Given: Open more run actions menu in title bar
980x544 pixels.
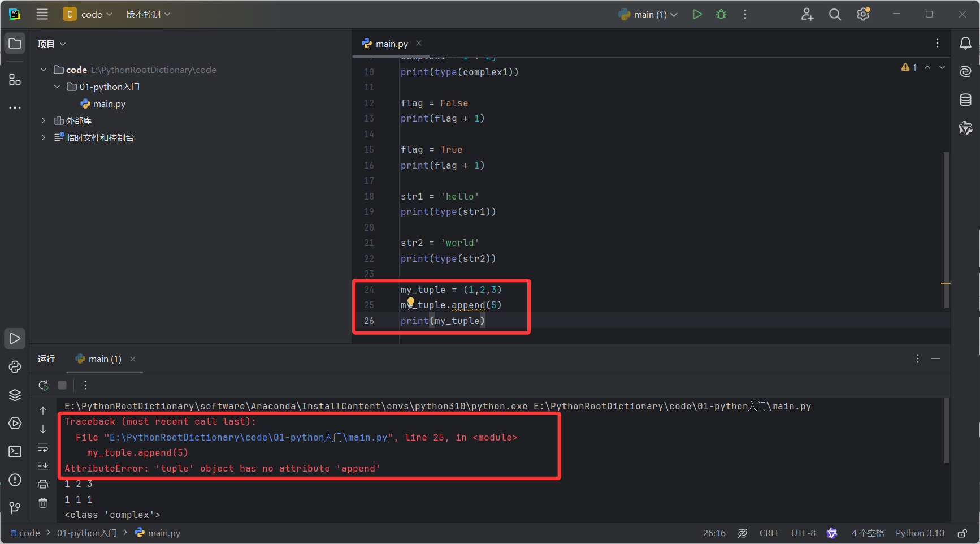Looking at the screenshot, I should coord(745,14).
